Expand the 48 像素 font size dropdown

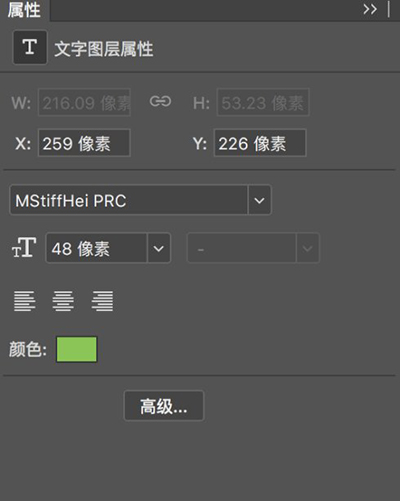click(159, 248)
